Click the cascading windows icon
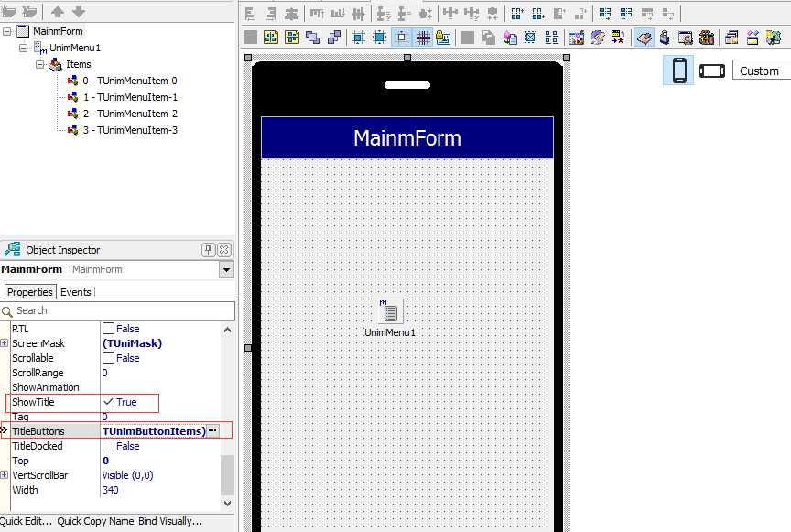The width and height of the screenshot is (791, 532). pos(731,38)
